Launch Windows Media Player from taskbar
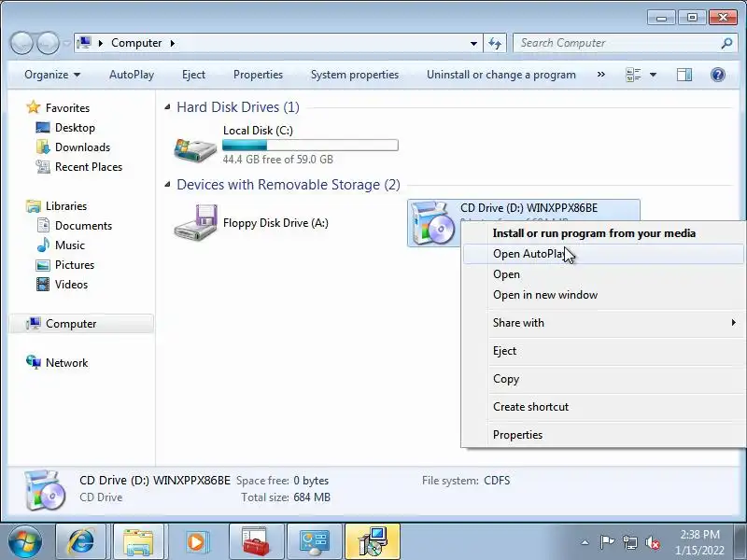Image resolution: width=747 pixels, height=560 pixels. tap(196, 542)
